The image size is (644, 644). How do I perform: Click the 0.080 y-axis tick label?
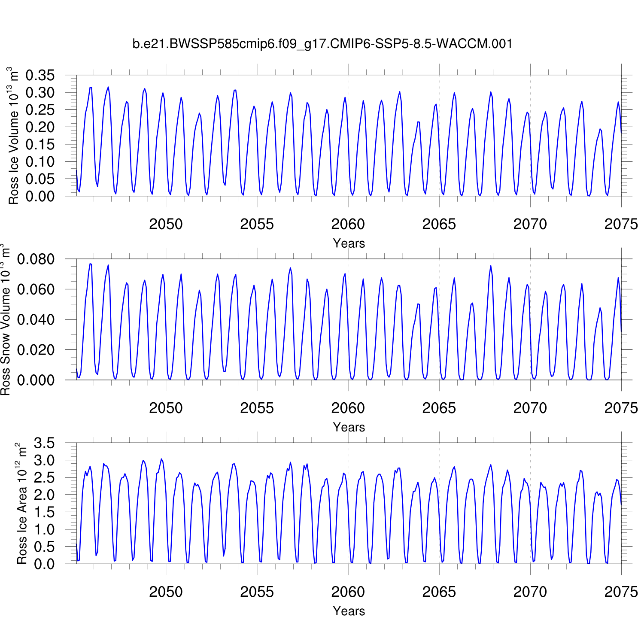coord(36,259)
